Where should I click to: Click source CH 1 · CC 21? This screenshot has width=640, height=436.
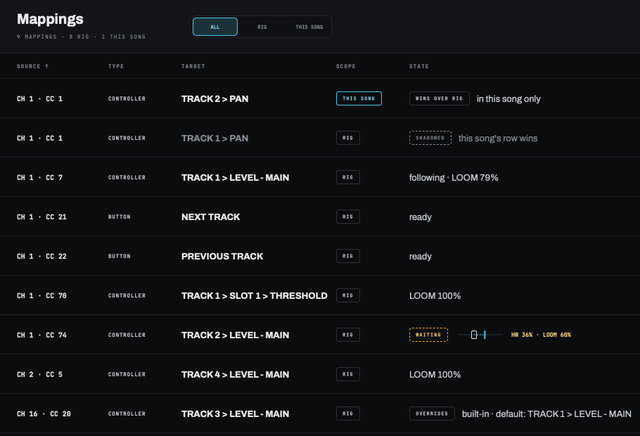click(42, 217)
